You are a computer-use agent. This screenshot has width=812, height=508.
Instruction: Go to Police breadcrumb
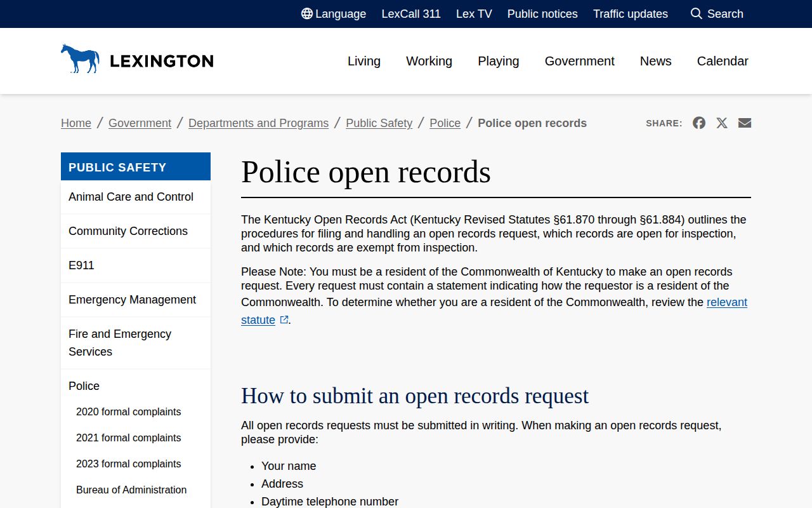click(445, 123)
